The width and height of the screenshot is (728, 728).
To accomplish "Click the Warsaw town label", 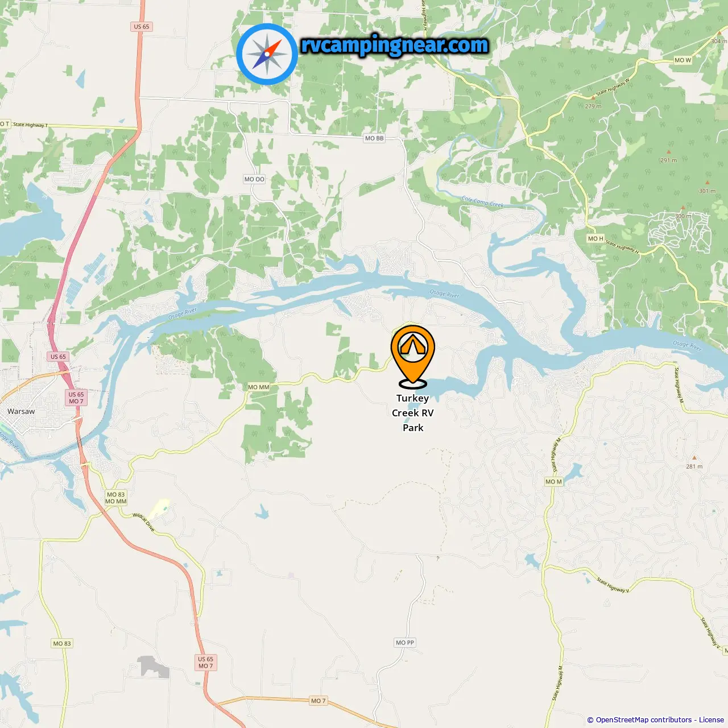I will [21, 411].
